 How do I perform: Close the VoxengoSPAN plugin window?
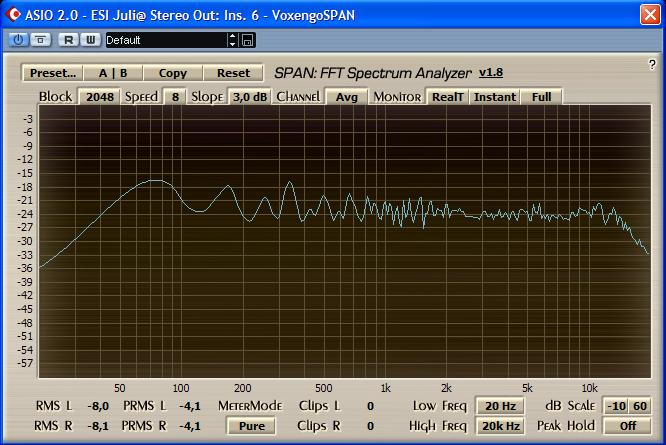[x=650, y=14]
